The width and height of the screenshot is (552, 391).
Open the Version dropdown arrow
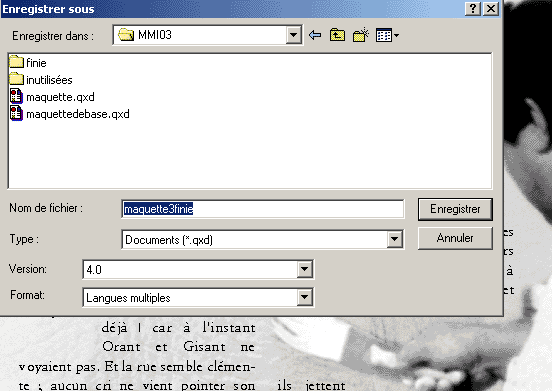point(305,269)
